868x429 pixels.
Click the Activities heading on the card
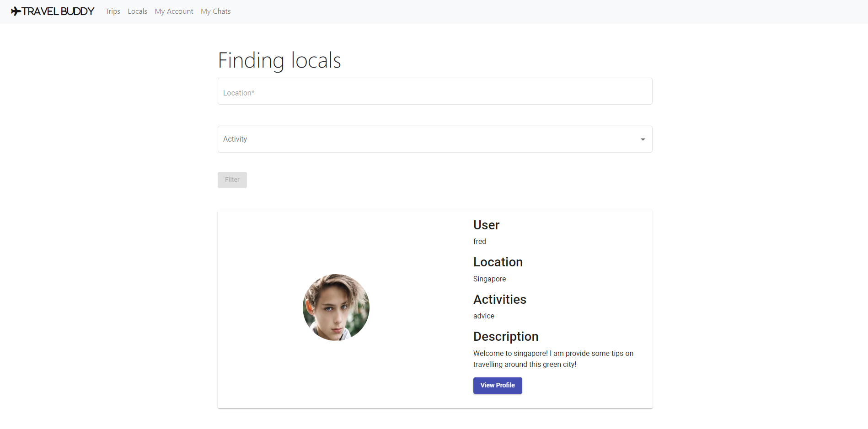[499, 299]
